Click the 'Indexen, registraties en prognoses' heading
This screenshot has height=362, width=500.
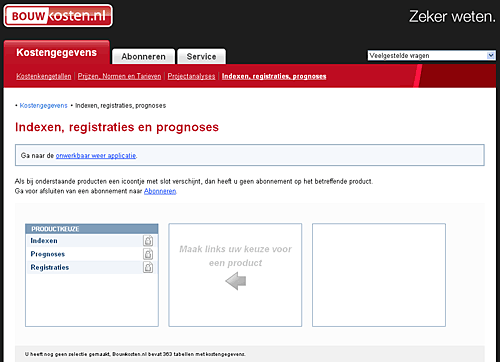(117, 127)
